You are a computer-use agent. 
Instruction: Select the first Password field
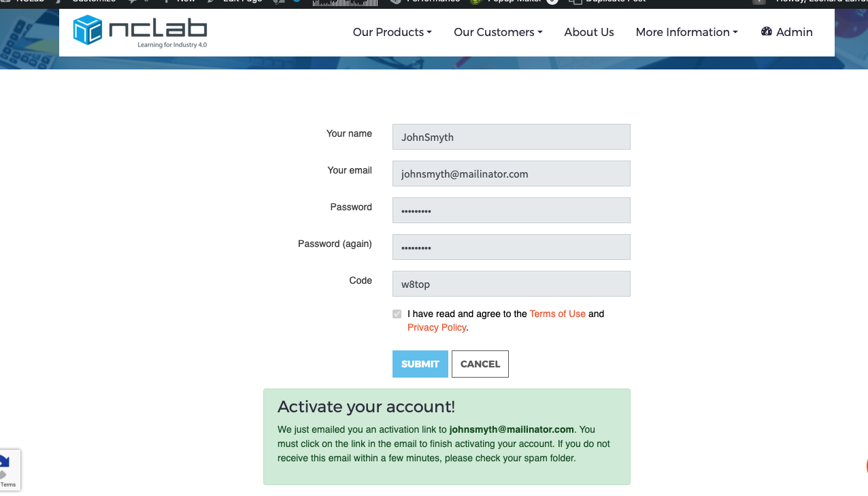pos(511,210)
